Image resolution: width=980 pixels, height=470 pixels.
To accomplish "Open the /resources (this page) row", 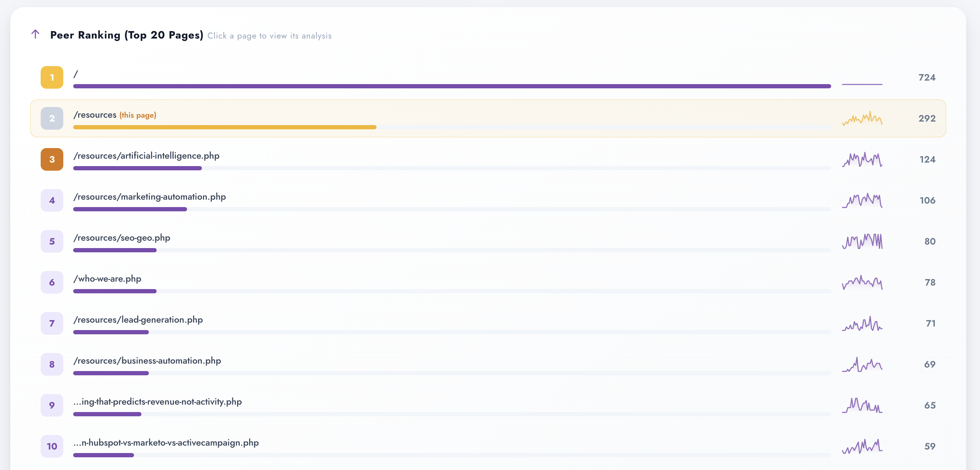I will [x=488, y=119].
